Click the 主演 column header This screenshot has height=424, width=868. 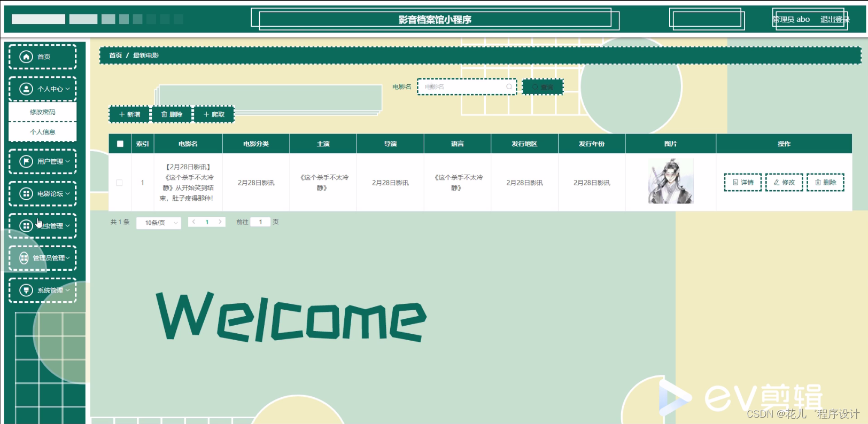323,144
